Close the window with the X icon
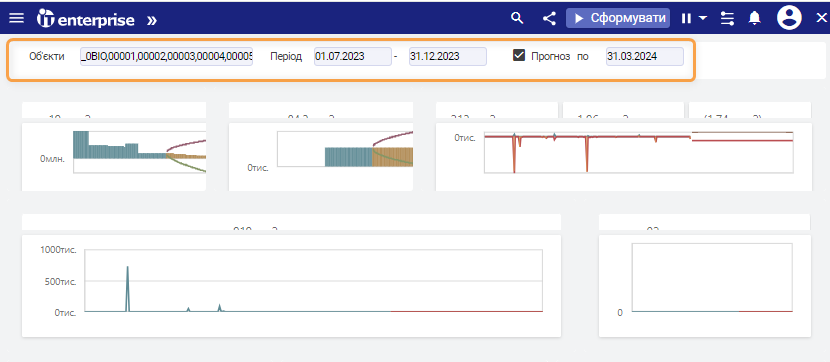 [x=821, y=19]
